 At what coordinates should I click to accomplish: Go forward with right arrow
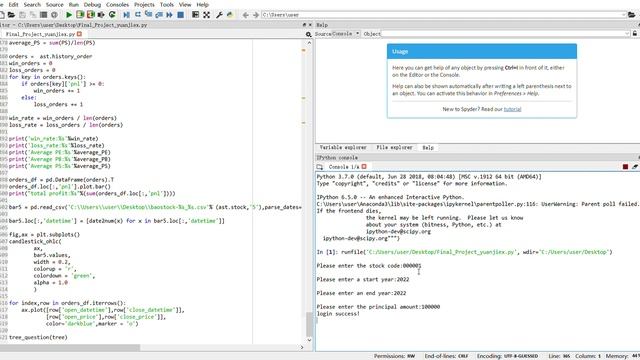(256, 15)
